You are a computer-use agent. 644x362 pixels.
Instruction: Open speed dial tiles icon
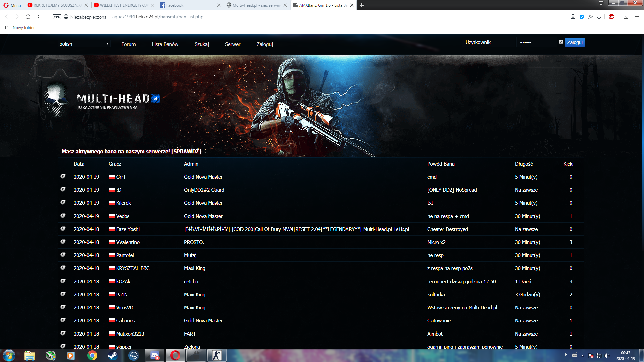tap(39, 17)
